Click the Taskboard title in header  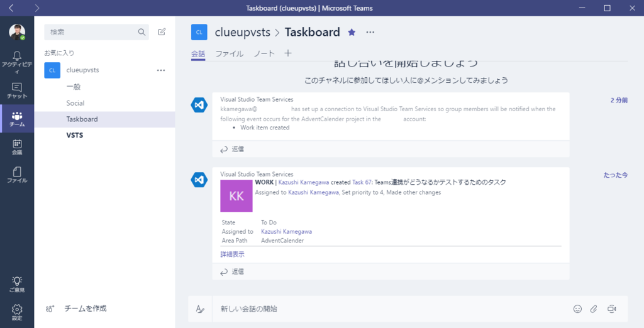coord(312,32)
